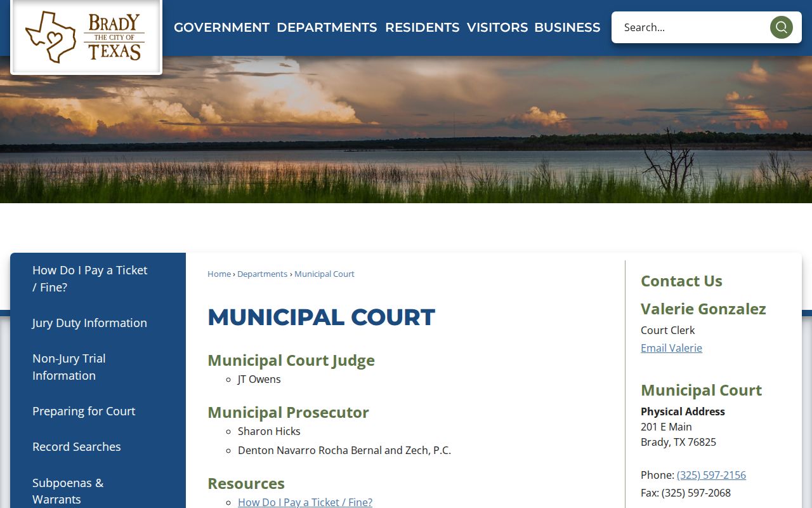
Task: Select Denton Navarro Rocha Bernal and Zech text
Action: pyautogui.click(x=344, y=450)
